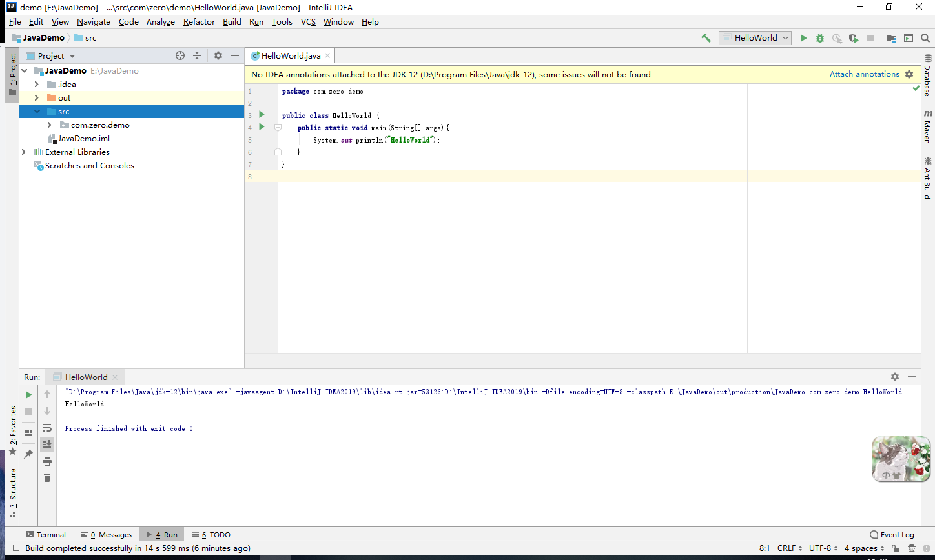The image size is (935, 560).
Task: Toggle soft-wrap in Run console
Action: [x=47, y=428]
